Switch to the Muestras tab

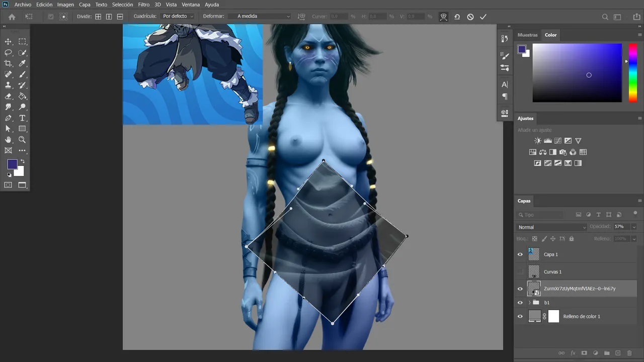pyautogui.click(x=527, y=35)
